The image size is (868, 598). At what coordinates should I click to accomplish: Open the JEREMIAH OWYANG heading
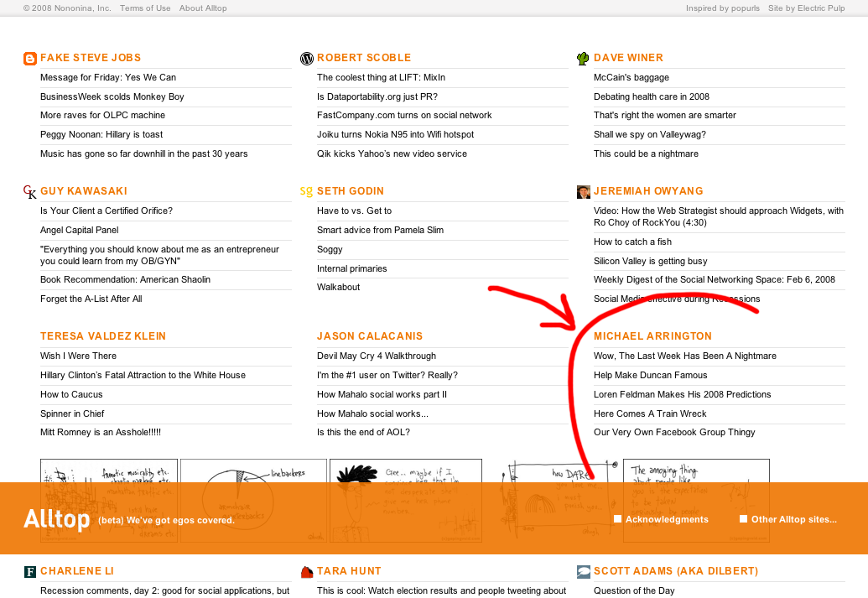point(648,191)
